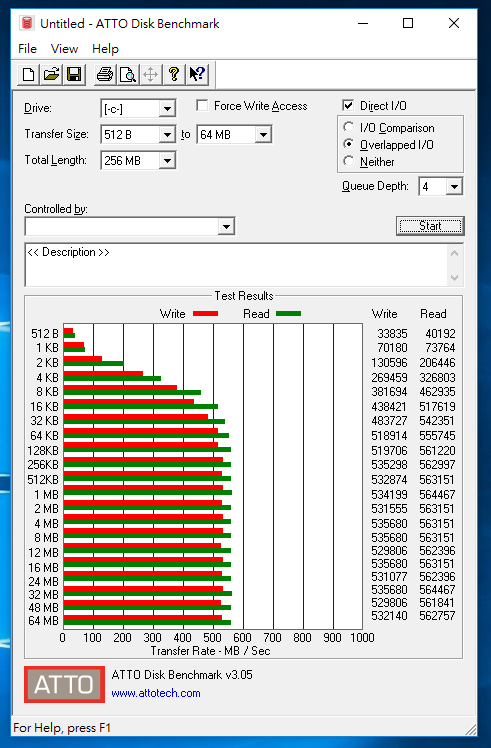
Task: Click the four-arrow move toolbar icon
Action: point(150,74)
